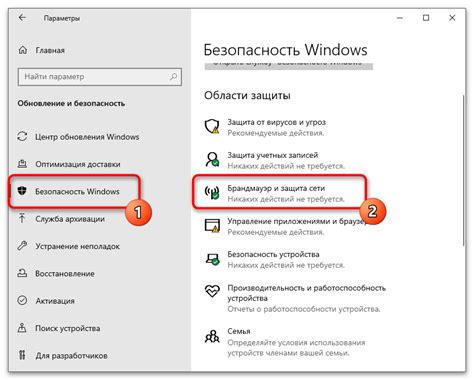Click Управление приложениями и браузером icon

click(212, 226)
